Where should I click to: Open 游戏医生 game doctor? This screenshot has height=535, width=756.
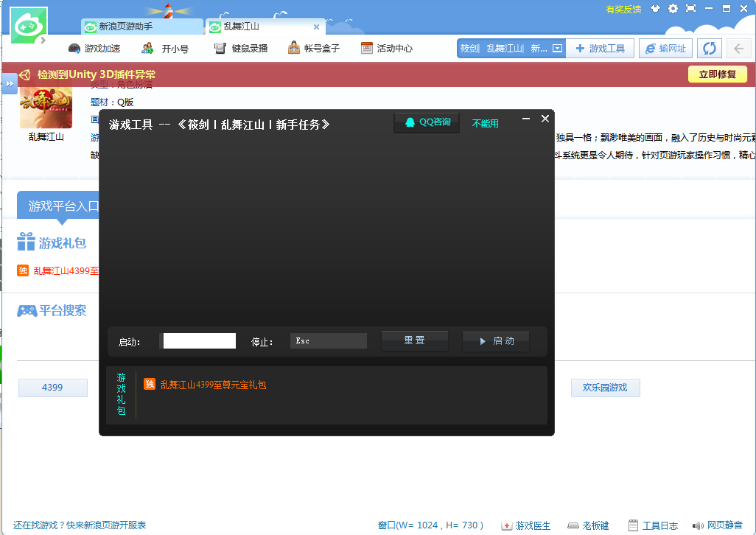tap(526, 525)
